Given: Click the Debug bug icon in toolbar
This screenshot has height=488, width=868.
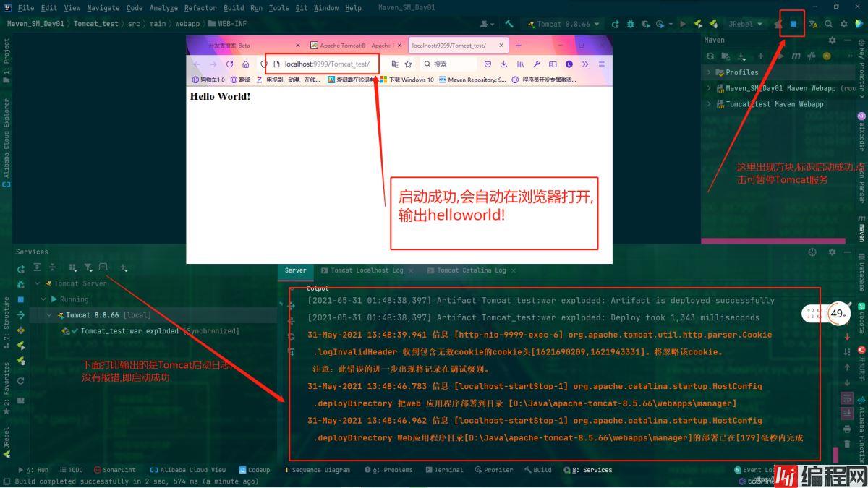Looking at the screenshot, I should pos(631,24).
